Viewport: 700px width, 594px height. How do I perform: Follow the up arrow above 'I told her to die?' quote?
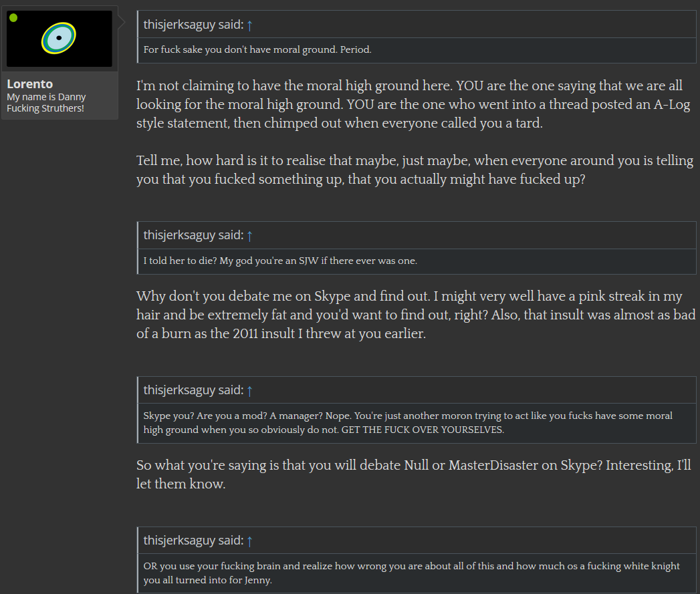pyautogui.click(x=249, y=236)
